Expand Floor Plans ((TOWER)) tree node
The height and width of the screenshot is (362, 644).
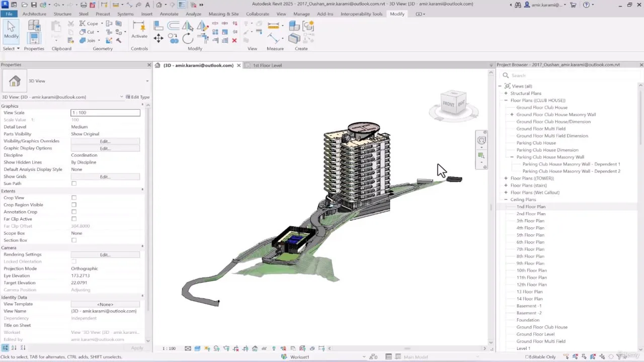(x=506, y=178)
